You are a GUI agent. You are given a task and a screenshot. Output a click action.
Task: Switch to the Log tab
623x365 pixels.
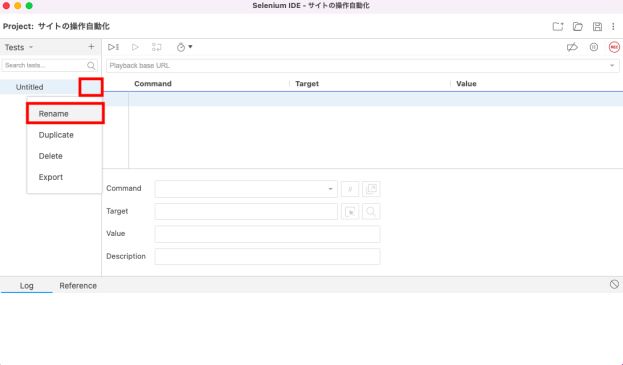27,286
